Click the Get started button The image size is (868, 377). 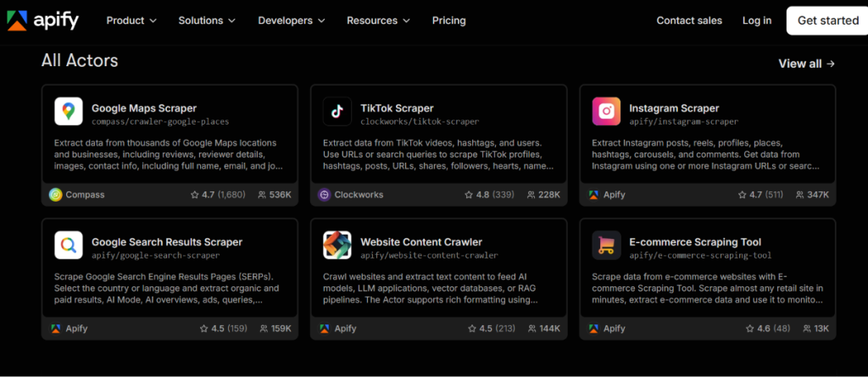827,20
